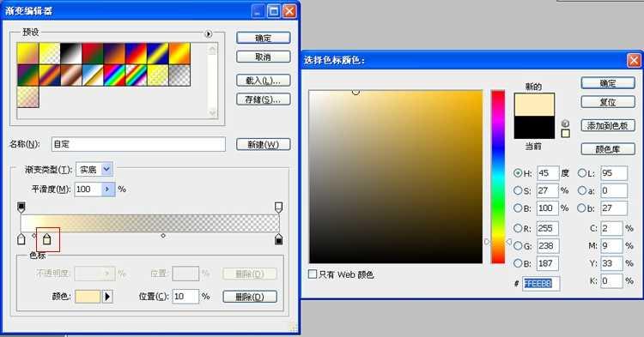The image size is (644, 337).
Task: Click the new color preview swatch
Action: coord(534,105)
